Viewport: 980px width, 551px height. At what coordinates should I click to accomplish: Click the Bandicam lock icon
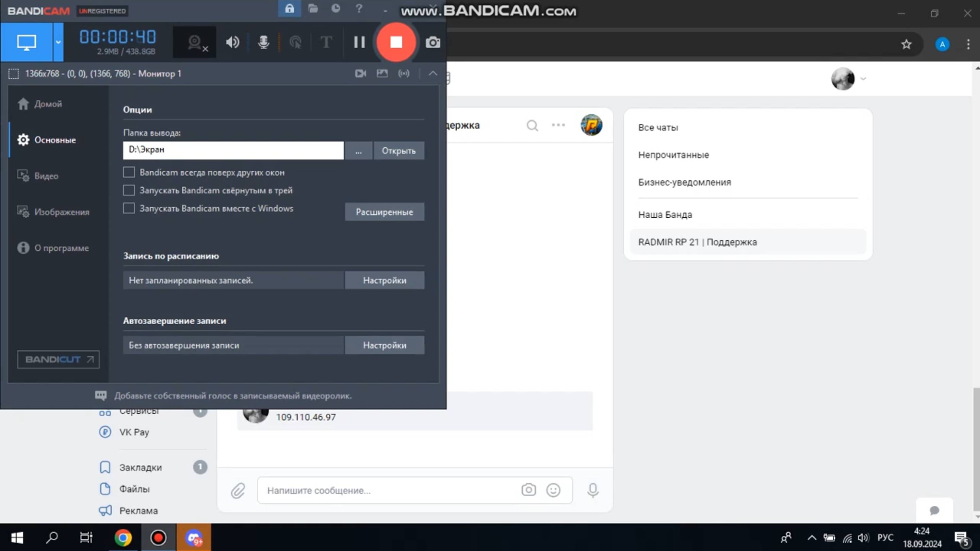click(290, 9)
